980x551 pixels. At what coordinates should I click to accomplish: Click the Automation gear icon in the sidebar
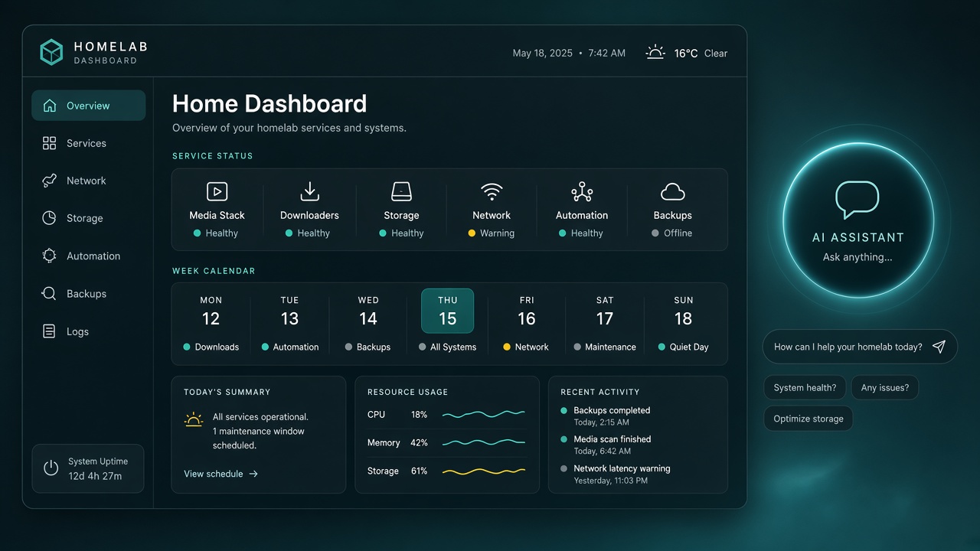click(50, 256)
